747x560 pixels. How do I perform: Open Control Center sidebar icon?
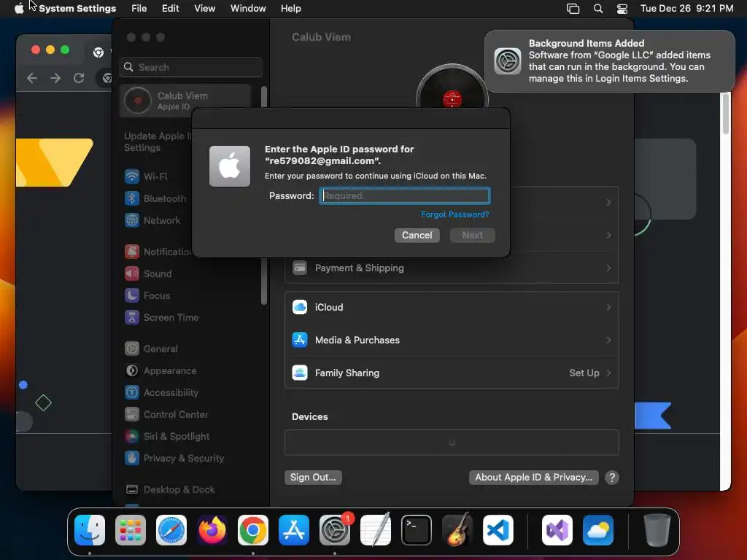[132, 414]
